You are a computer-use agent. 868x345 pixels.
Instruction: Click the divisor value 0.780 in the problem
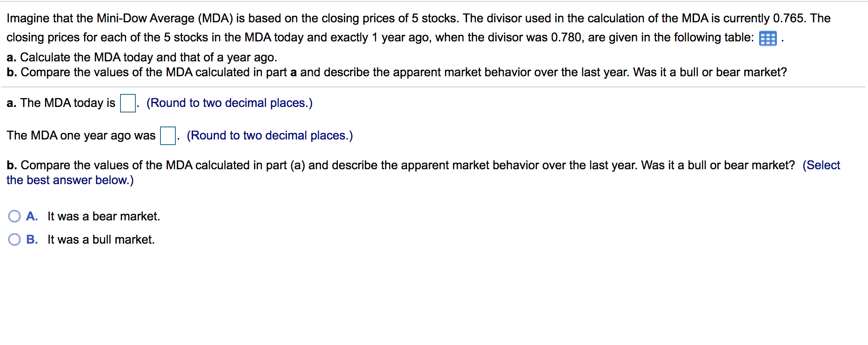coord(567,37)
